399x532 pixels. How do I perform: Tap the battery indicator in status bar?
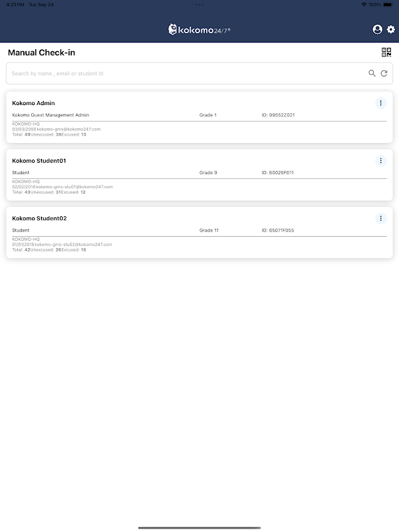pos(388,5)
